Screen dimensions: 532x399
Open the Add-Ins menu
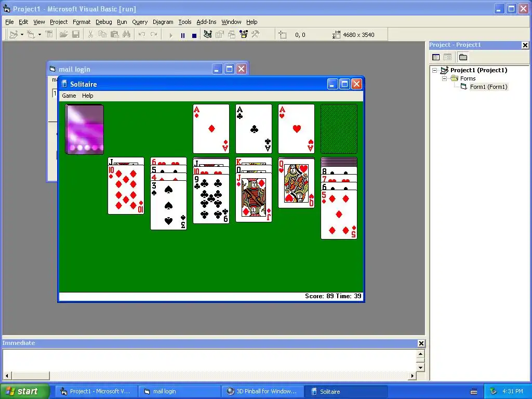click(206, 22)
